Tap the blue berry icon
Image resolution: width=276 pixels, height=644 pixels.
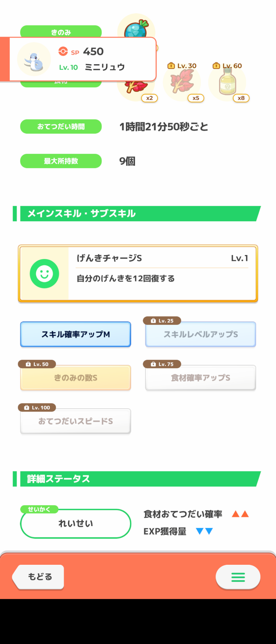coord(137,28)
